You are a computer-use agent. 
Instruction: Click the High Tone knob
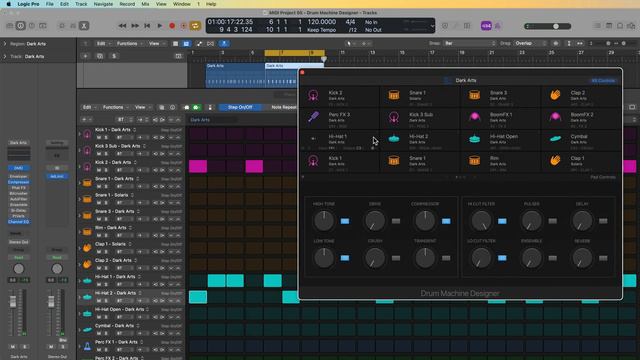coord(324,221)
